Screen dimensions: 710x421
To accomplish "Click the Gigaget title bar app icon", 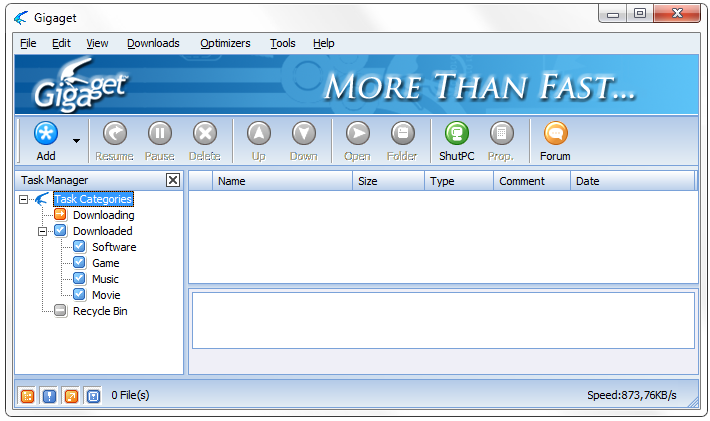I will click(21, 18).
